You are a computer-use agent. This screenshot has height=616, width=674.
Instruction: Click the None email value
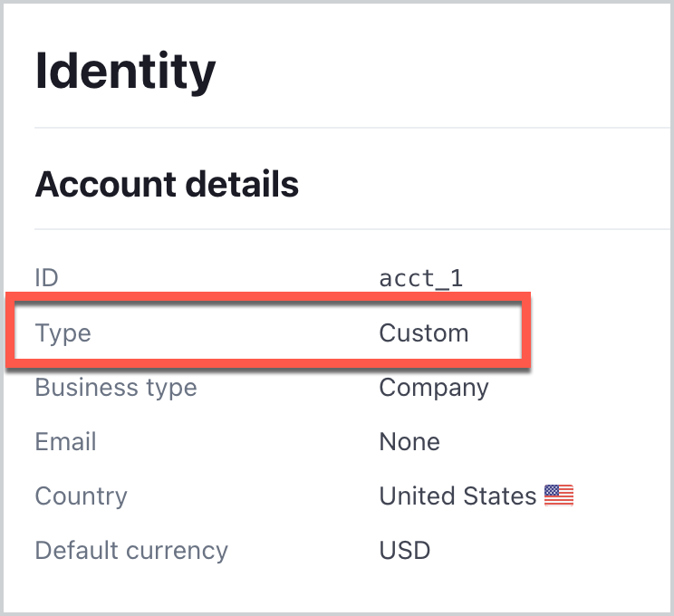click(409, 442)
